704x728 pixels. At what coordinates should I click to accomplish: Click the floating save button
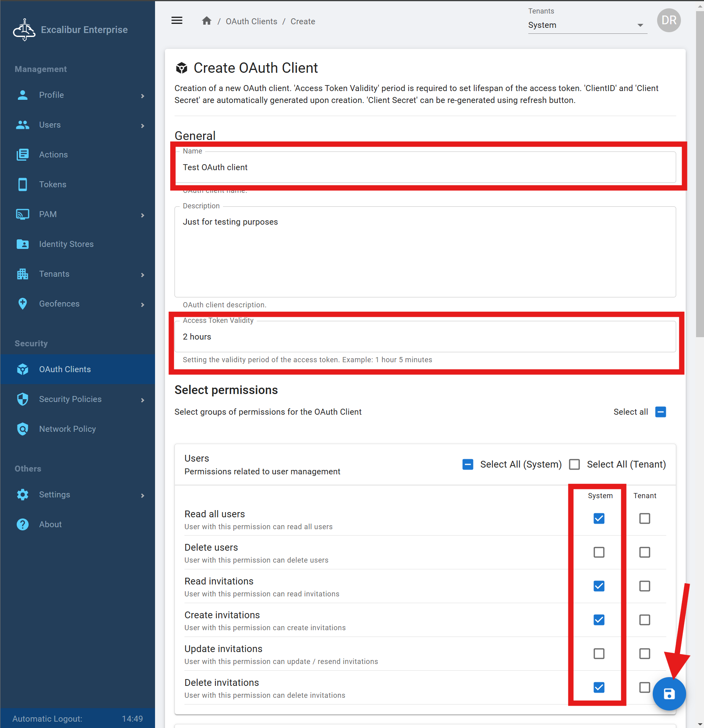(x=669, y=694)
